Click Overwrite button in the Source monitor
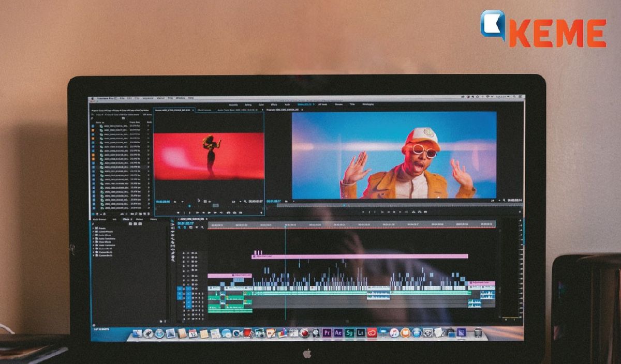621x364 pixels. 234,213
